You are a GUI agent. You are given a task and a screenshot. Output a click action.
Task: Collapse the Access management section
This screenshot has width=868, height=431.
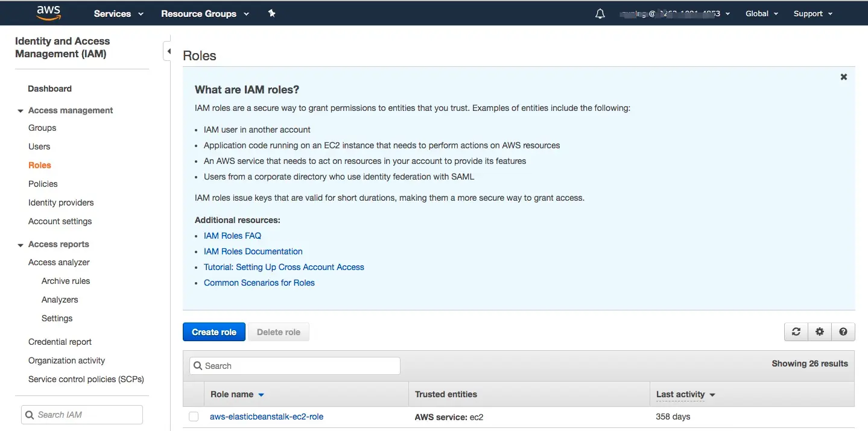click(x=21, y=111)
